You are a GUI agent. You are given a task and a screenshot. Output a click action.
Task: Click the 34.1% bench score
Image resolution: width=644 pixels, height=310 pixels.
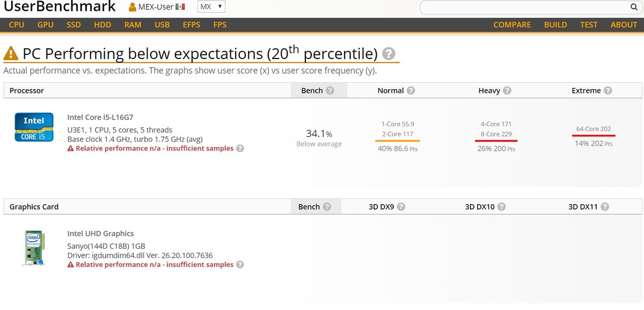(319, 133)
